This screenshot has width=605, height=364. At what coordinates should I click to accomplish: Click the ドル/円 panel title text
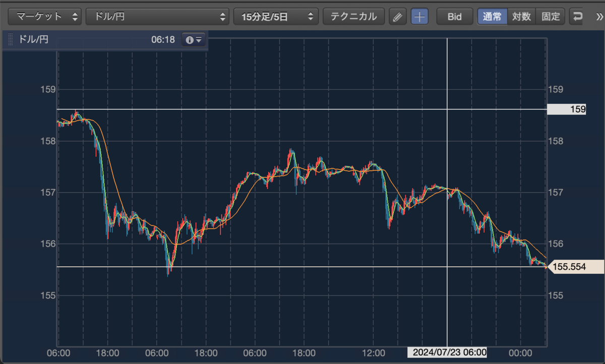coord(34,40)
